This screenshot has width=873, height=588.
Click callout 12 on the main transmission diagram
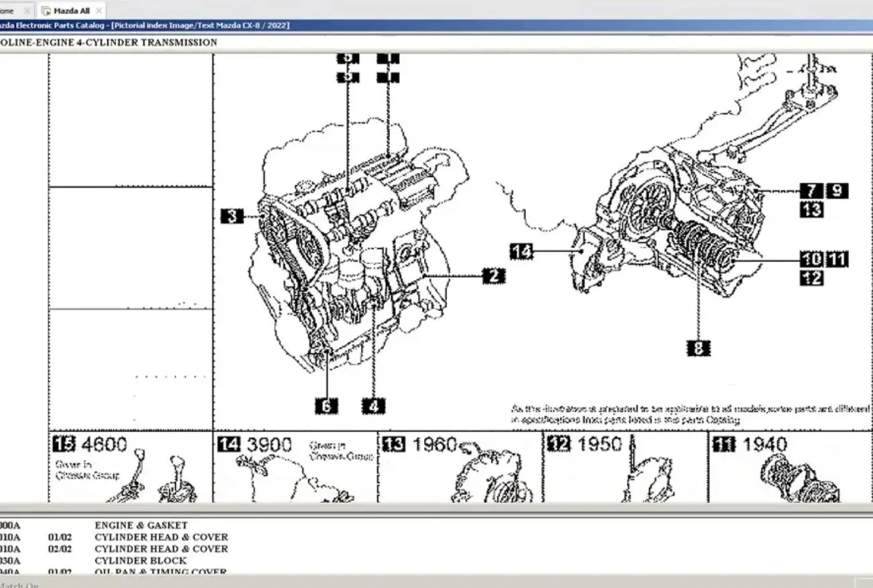[811, 278]
